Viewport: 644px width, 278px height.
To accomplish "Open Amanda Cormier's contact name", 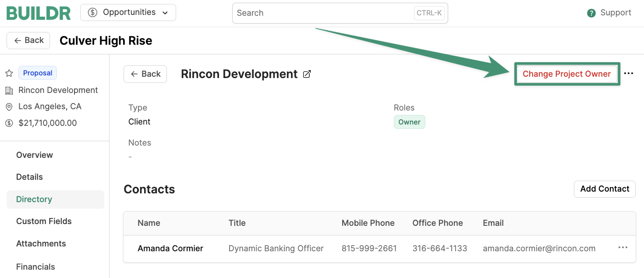I will tap(170, 248).
